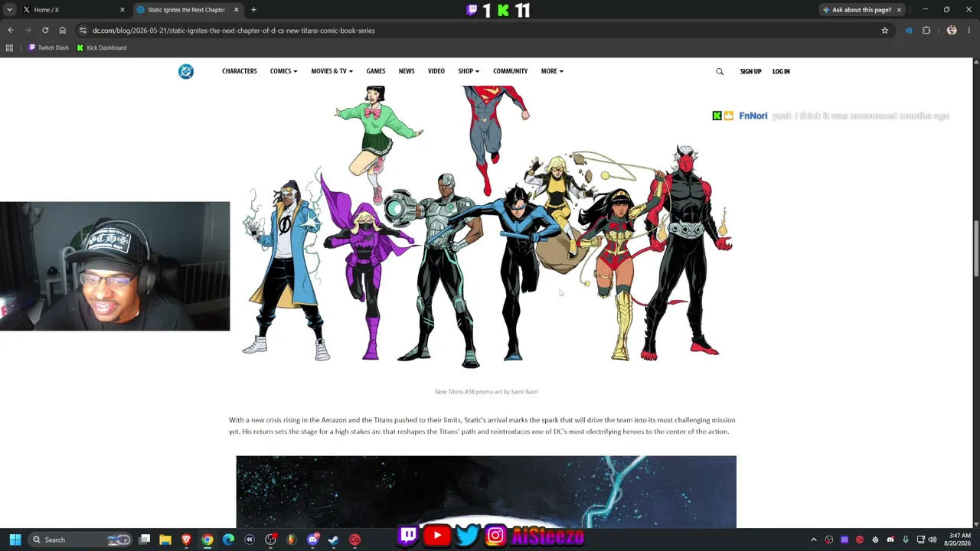980x551 pixels.
Task: Open the News nav item
Action: (x=407, y=71)
